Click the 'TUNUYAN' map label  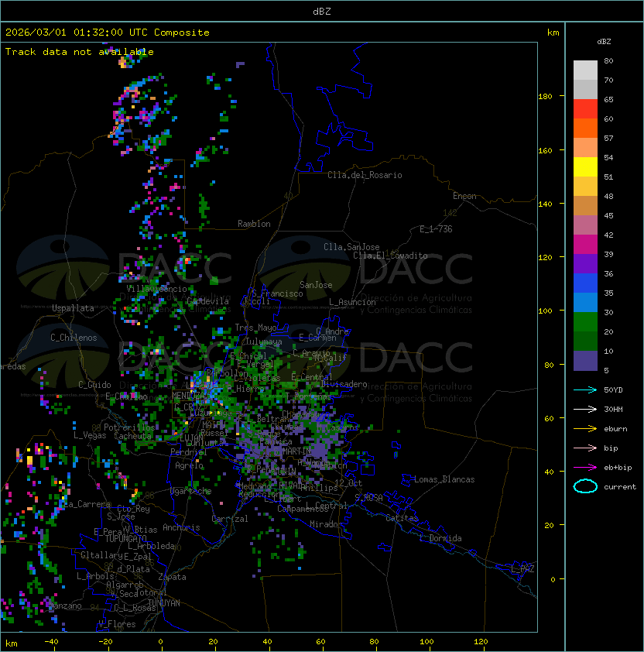[164, 603]
